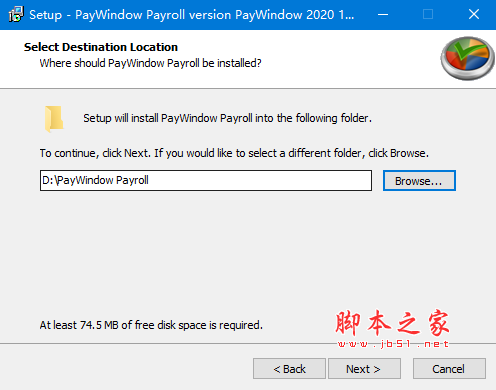Image resolution: width=496 pixels, height=390 pixels.
Task: Click the www.jb51.net watermark link
Action: (x=393, y=344)
